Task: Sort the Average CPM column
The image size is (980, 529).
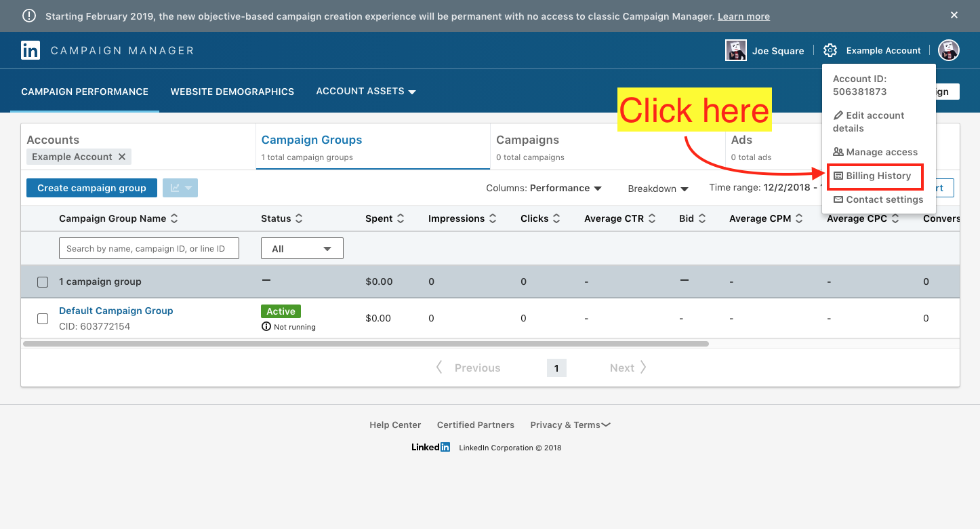Action: pos(799,218)
